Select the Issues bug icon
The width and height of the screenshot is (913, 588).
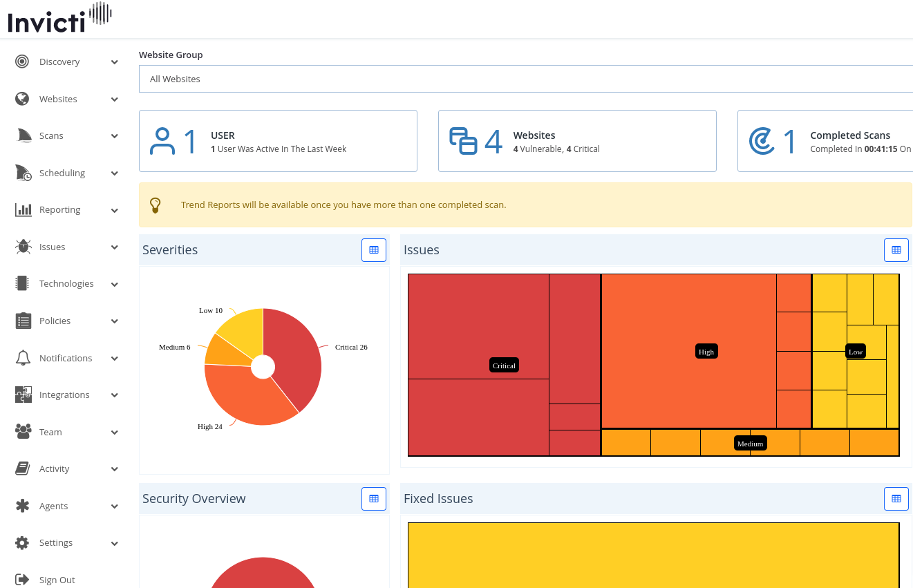[21, 247]
